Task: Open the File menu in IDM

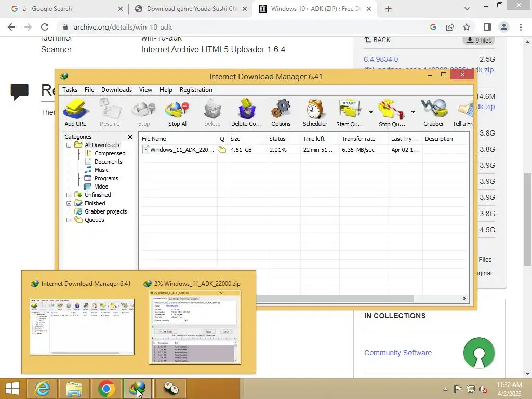Action: tap(89, 90)
